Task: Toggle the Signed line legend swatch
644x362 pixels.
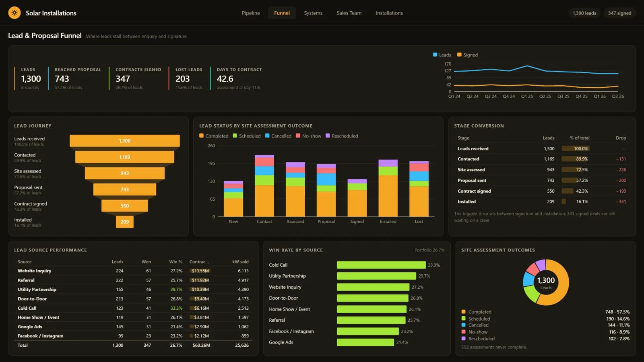Action: pos(459,55)
